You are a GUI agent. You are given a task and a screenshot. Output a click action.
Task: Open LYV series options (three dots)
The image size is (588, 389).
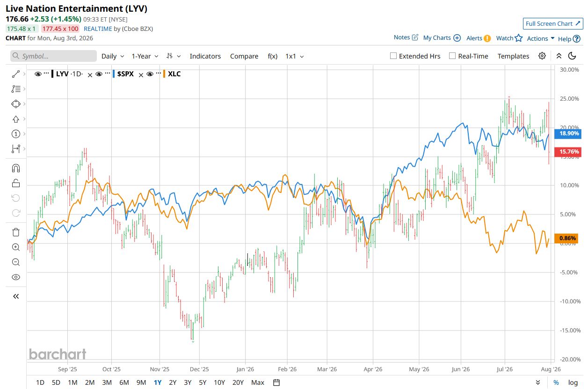pos(46,74)
